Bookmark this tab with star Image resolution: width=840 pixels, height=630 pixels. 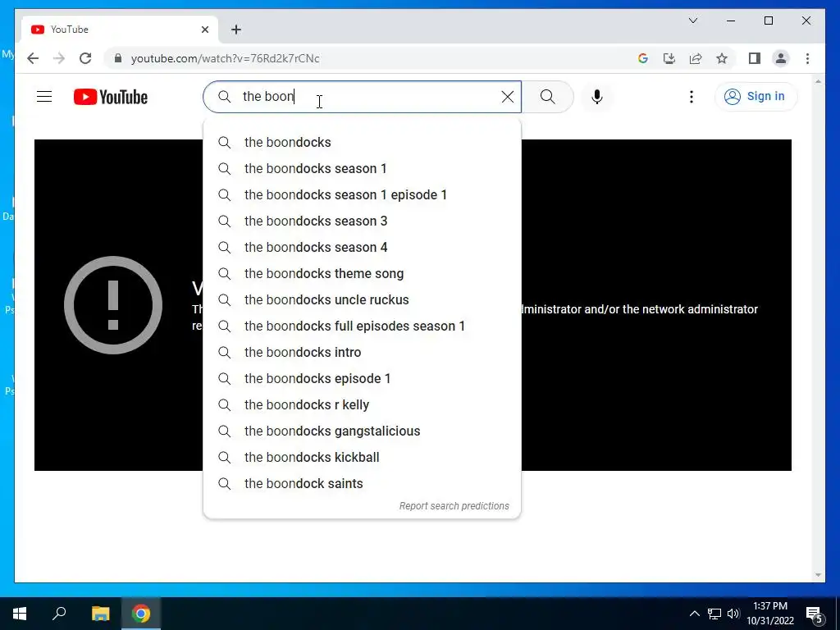(722, 58)
